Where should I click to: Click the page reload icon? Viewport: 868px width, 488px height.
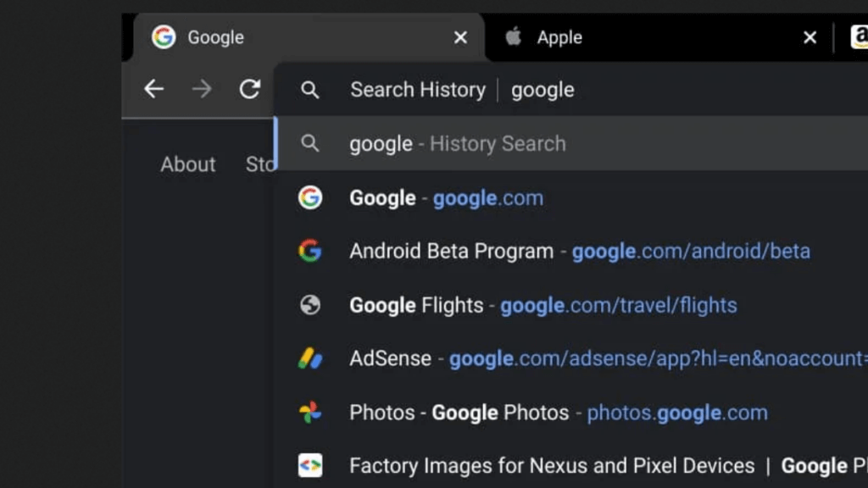point(250,88)
